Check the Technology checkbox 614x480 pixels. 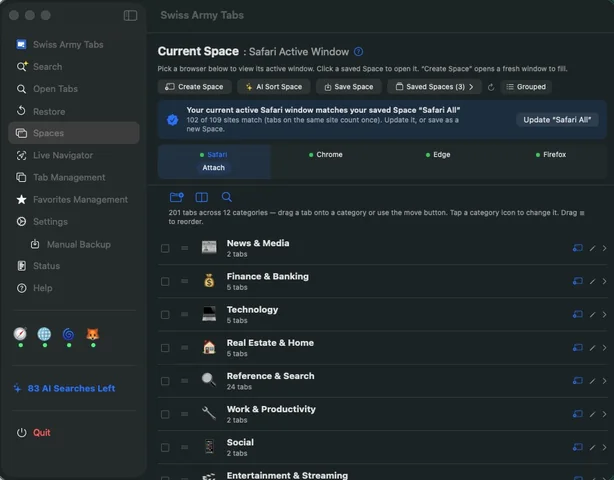[x=165, y=315]
